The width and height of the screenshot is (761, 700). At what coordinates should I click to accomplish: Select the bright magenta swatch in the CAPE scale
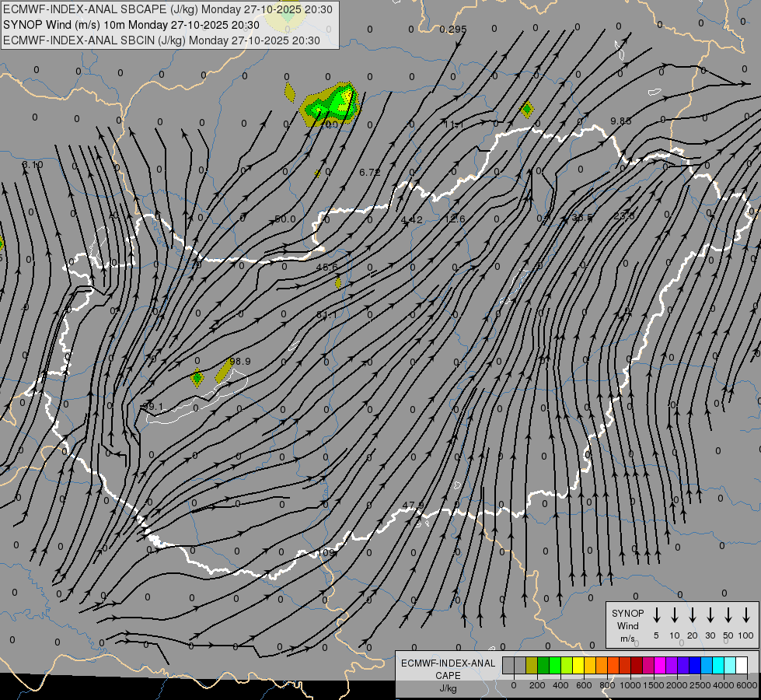pos(660,665)
